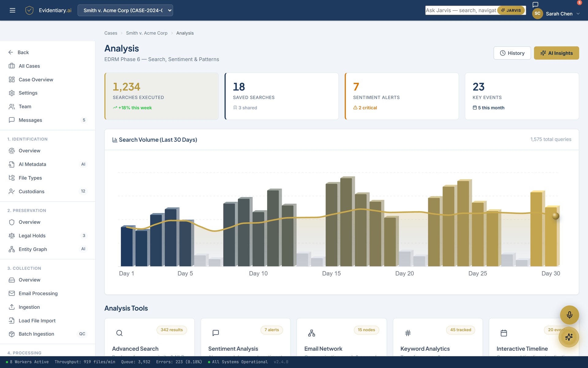The width and height of the screenshot is (588, 368).
Task: Click the Sentiment Analysis chat icon
Action: tap(216, 333)
